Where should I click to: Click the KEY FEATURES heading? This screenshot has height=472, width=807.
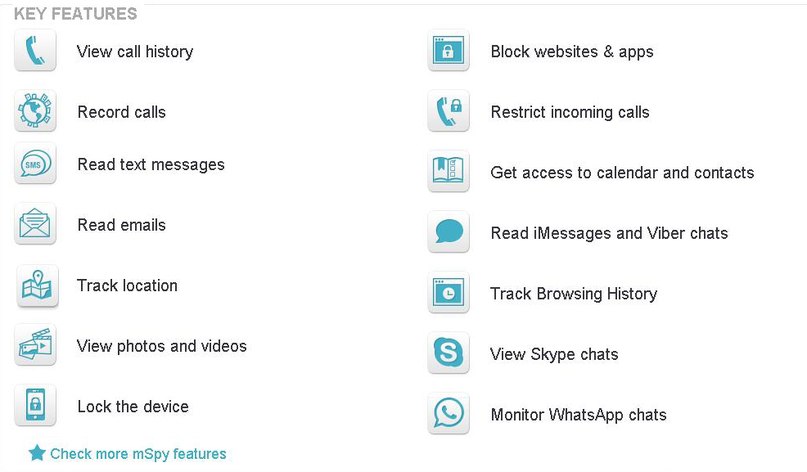76,14
